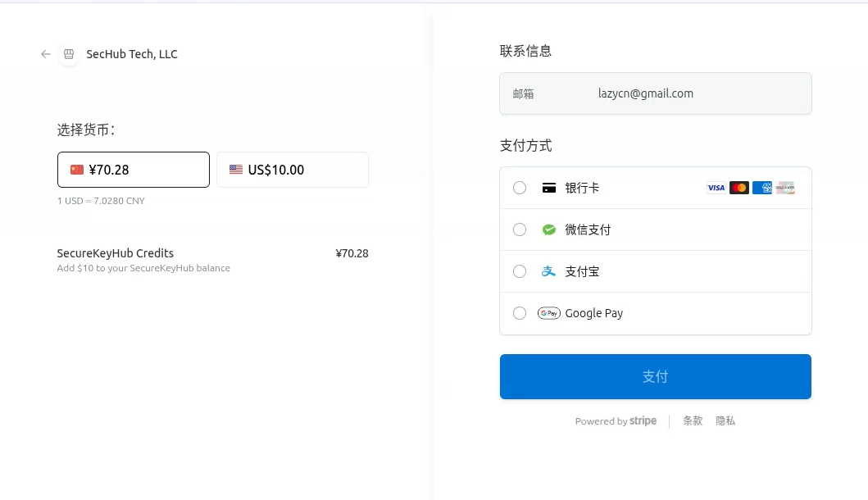
Task: Click the 微信支付 label text
Action: (x=588, y=230)
